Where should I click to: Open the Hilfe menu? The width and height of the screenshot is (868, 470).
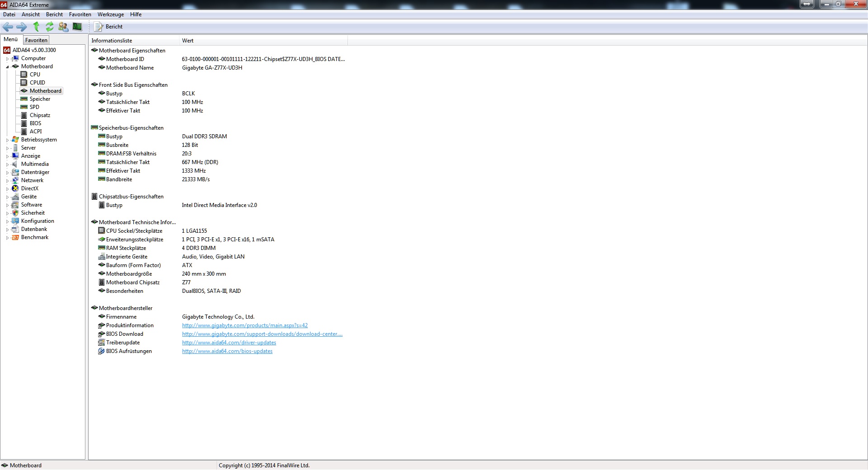tap(136, 14)
